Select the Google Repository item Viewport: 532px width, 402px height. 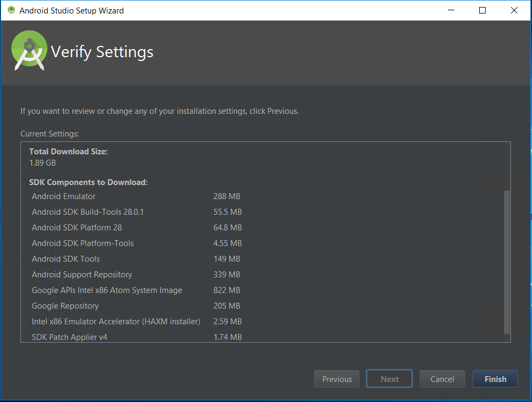[x=65, y=306]
